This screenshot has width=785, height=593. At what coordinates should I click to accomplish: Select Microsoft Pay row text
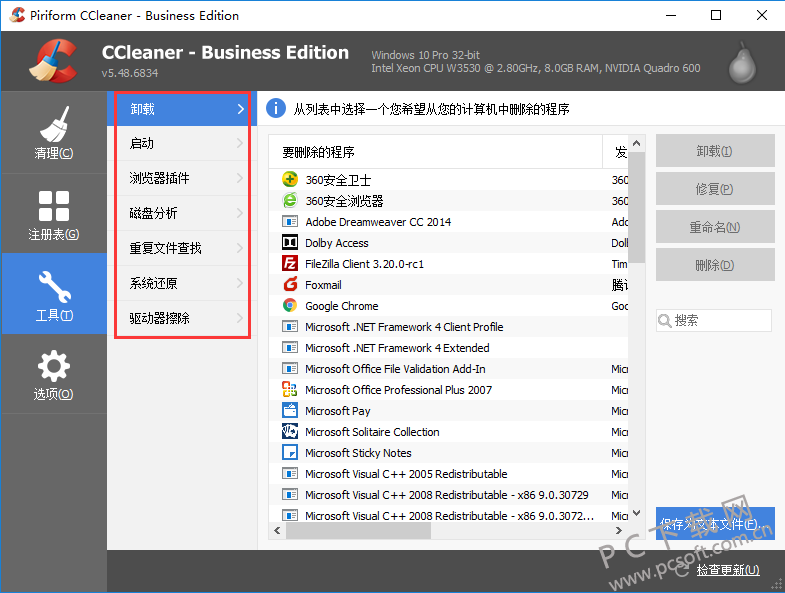(338, 411)
